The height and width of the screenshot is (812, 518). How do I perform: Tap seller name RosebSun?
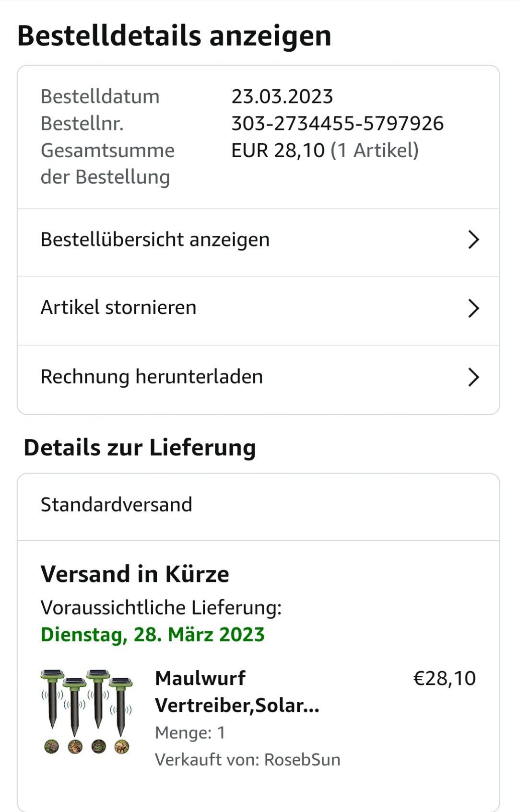click(x=302, y=760)
